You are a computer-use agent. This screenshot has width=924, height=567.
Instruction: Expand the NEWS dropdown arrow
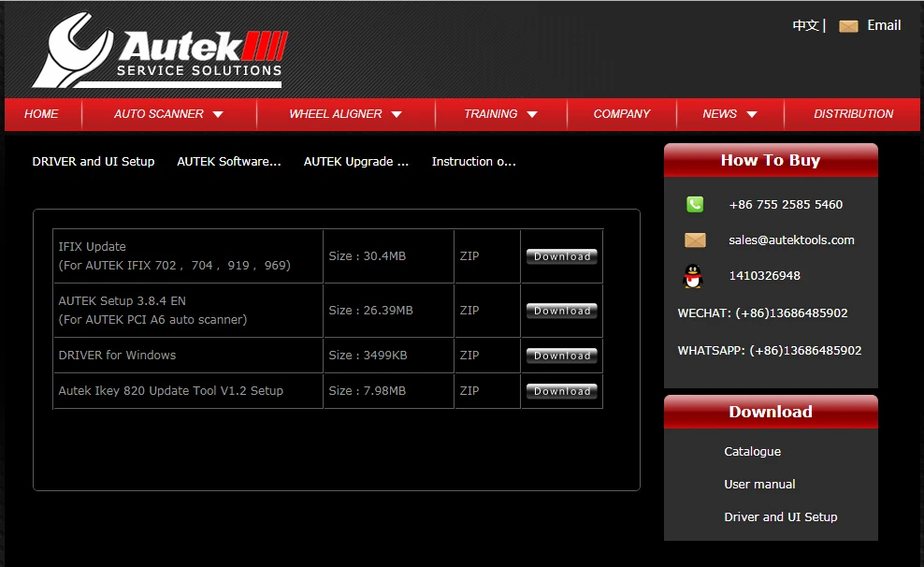click(752, 114)
